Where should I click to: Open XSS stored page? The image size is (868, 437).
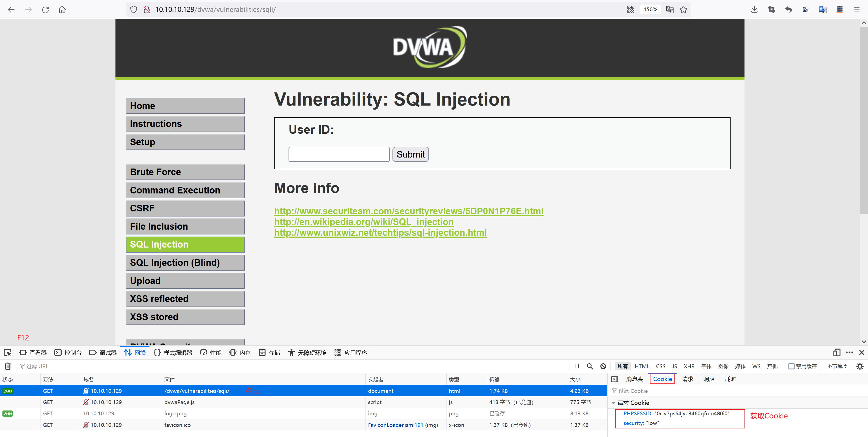(185, 317)
